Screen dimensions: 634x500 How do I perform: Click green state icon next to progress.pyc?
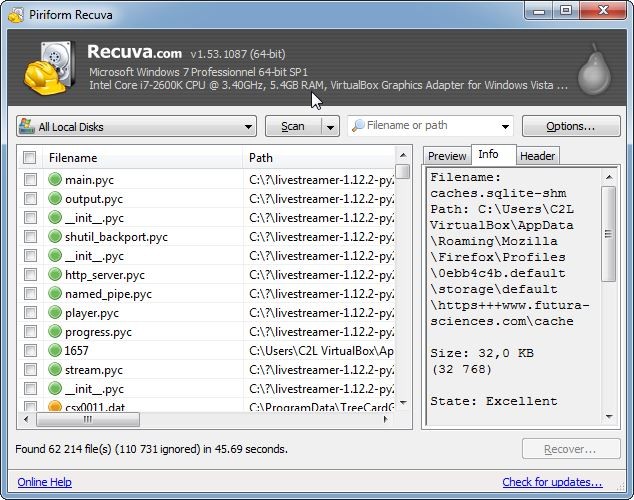55,331
